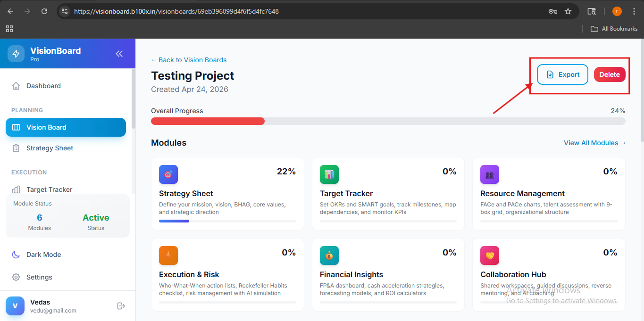Open the All Bookmarks folder
The width and height of the screenshot is (644, 321).
coord(614,29)
